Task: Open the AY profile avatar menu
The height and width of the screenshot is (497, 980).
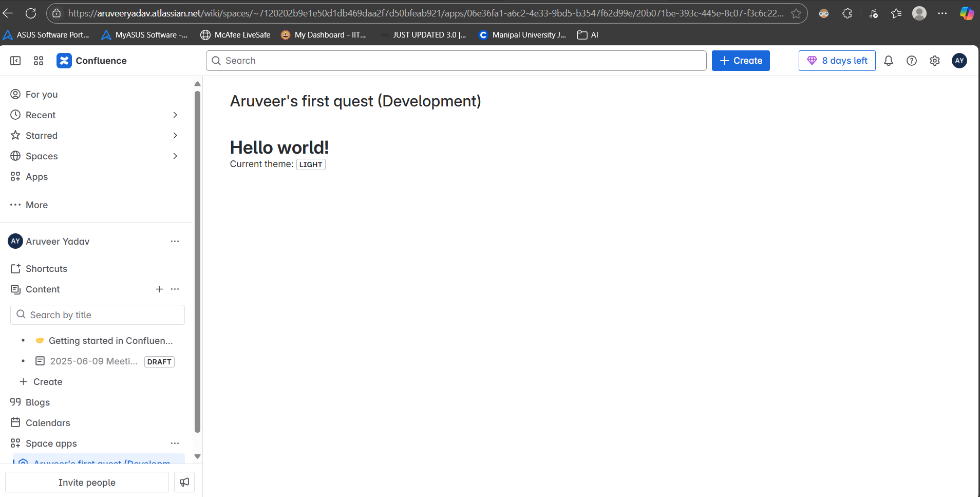Action: click(959, 61)
